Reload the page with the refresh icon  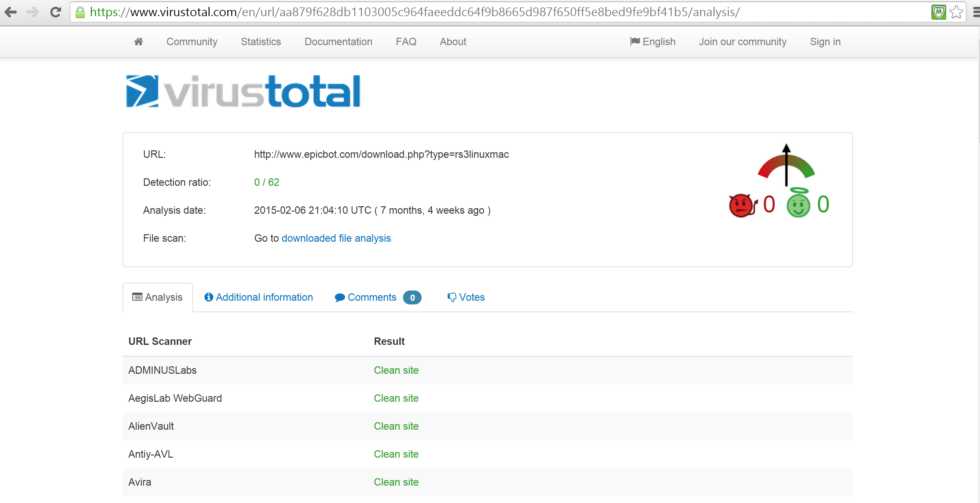pos(56,12)
